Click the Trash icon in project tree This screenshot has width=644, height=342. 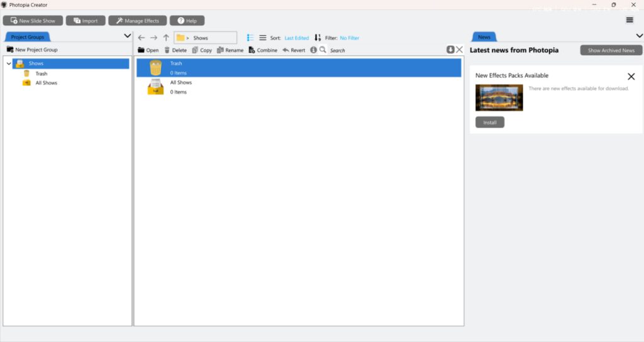tap(26, 74)
